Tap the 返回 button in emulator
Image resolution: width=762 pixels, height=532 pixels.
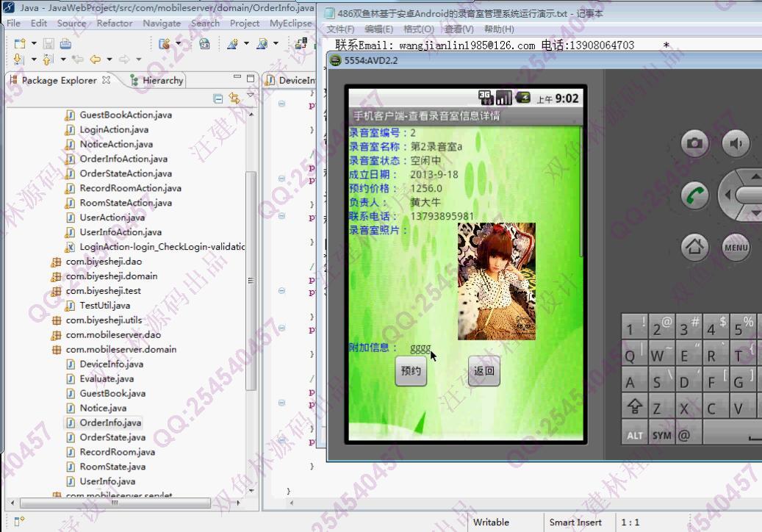[484, 370]
